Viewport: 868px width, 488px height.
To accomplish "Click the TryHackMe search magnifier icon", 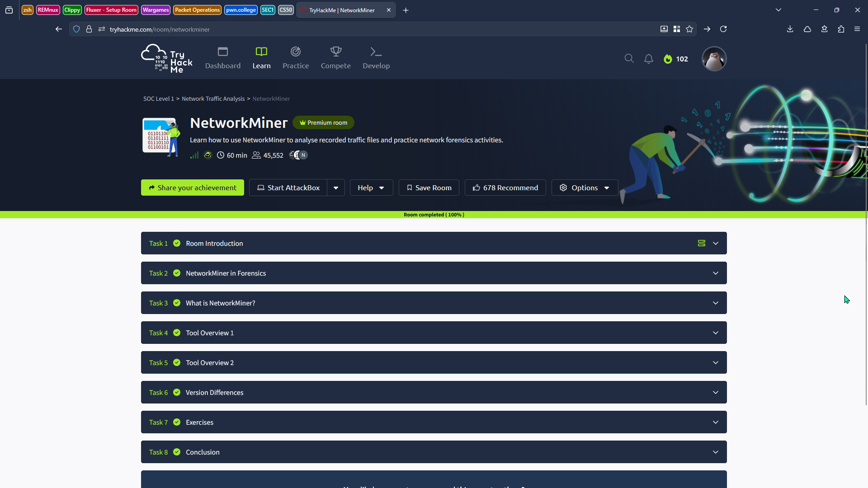I will pos(629,59).
